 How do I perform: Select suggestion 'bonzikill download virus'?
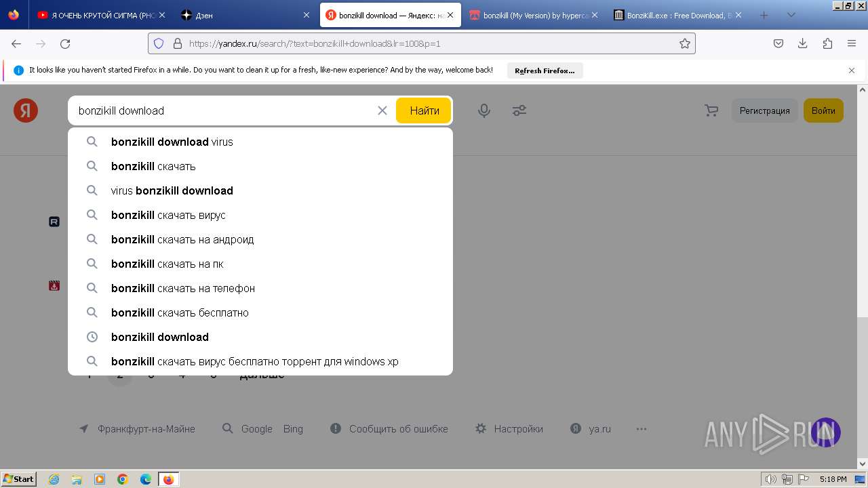(x=260, y=142)
